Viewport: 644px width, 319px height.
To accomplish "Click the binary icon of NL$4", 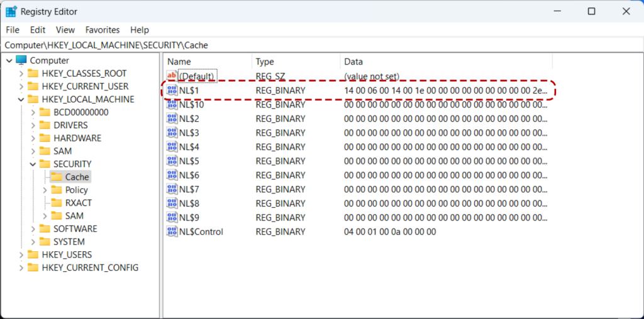I will [172, 147].
